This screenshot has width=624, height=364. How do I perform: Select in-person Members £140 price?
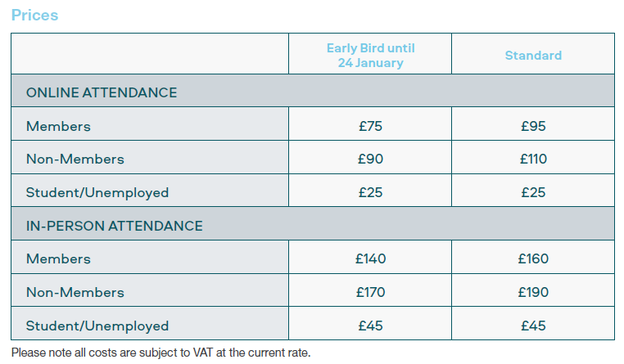(x=370, y=258)
